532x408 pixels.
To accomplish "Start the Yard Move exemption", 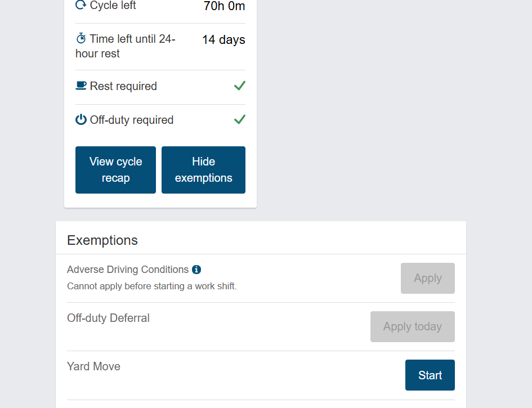I will (430, 375).
